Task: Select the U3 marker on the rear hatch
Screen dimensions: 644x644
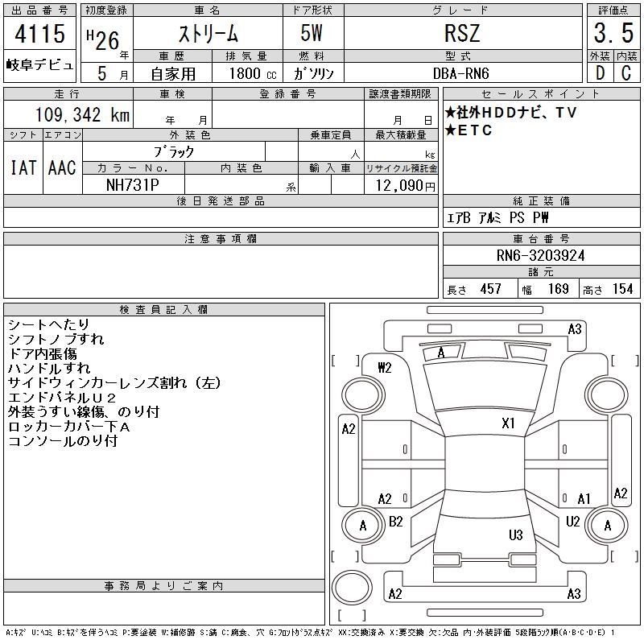Action: pos(515,535)
